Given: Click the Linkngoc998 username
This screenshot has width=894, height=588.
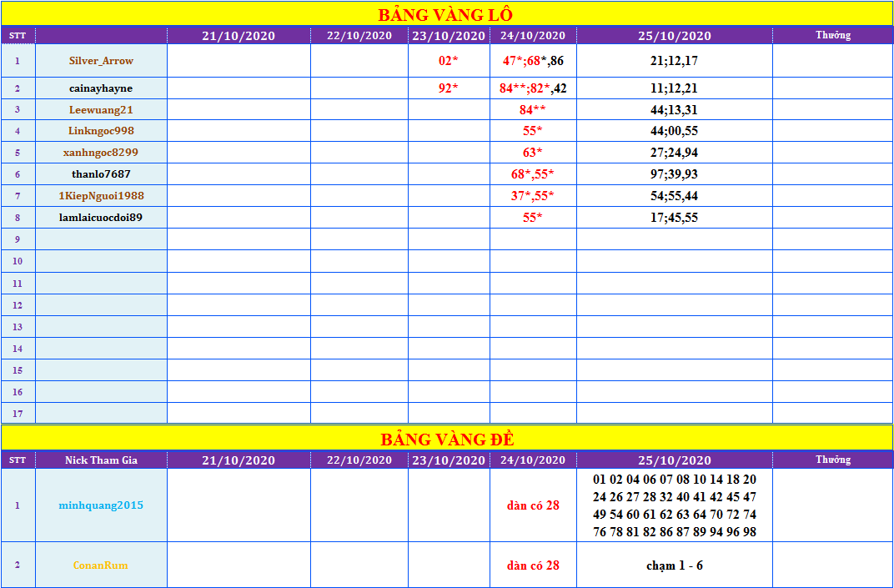Looking at the screenshot, I should [x=101, y=131].
